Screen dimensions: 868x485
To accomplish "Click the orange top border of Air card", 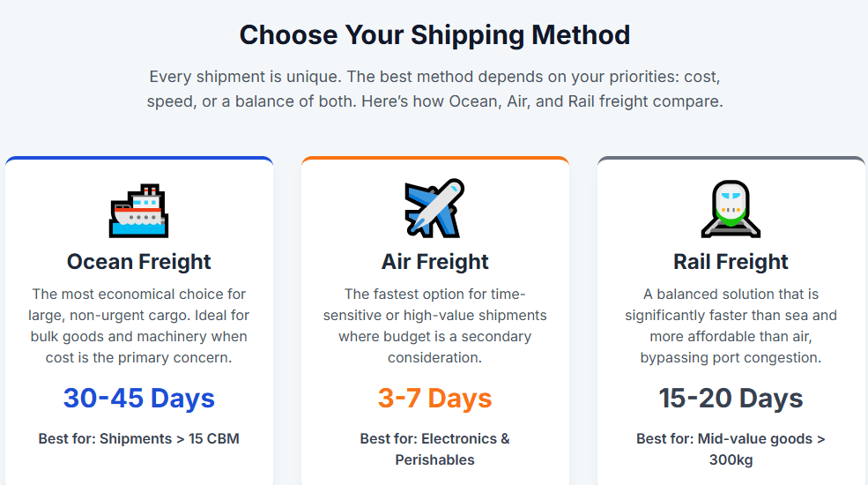I will tap(435, 159).
